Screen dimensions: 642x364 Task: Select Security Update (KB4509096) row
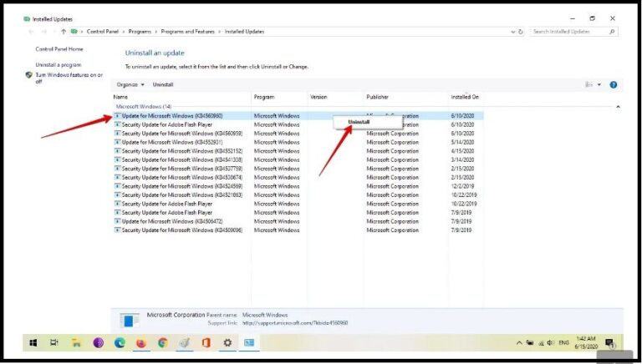click(x=298, y=230)
